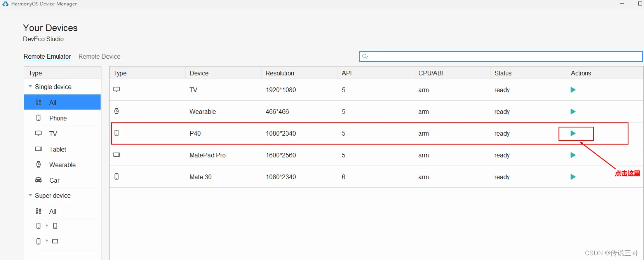Image resolution: width=644 pixels, height=260 pixels.
Task: Select All under Single device
Action: point(62,102)
